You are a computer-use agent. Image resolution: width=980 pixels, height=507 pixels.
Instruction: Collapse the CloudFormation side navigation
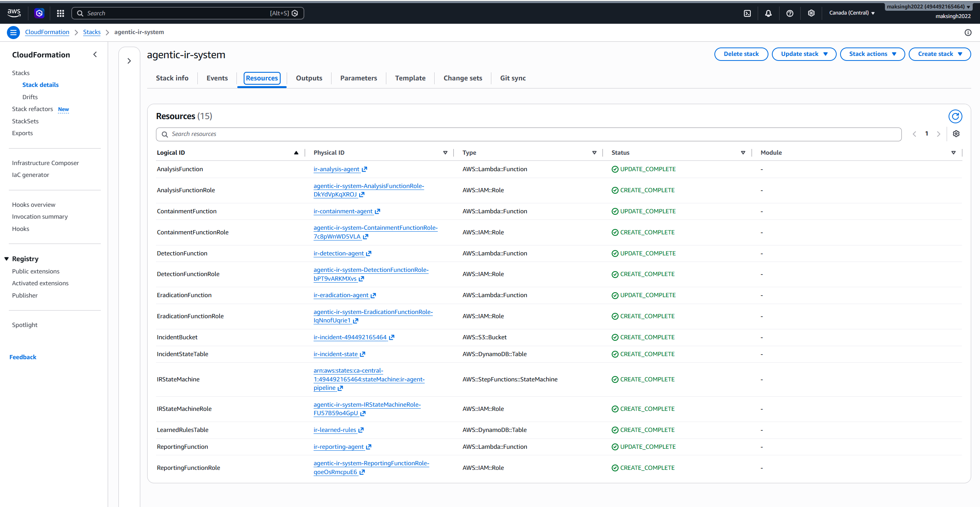point(95,54)
